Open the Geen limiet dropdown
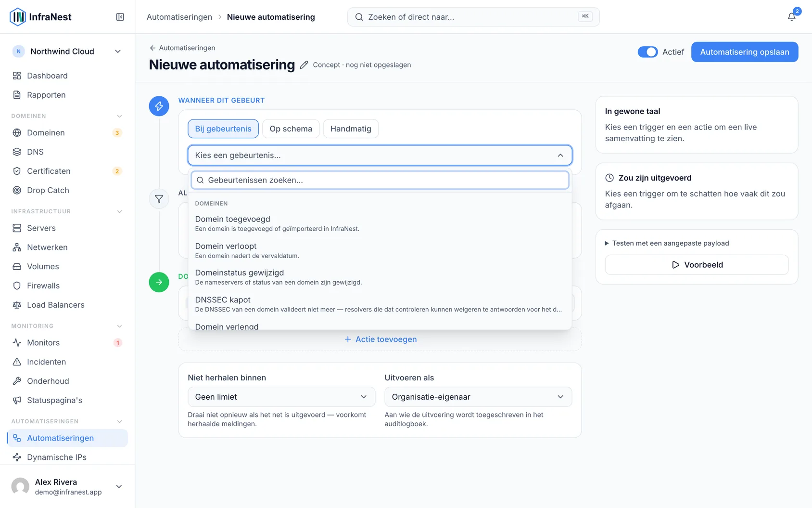This screenshot has width=812, height=508. pyautogui.click(x=281, y=397)
